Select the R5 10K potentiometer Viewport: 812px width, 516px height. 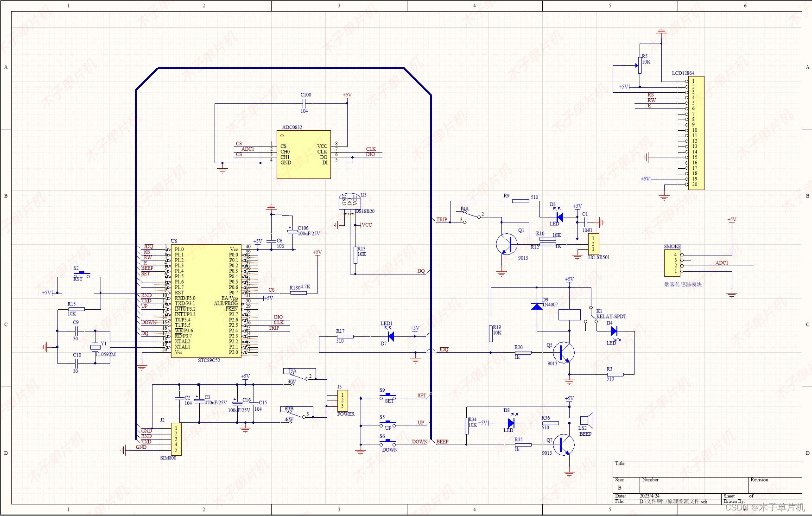pos(640,65)
